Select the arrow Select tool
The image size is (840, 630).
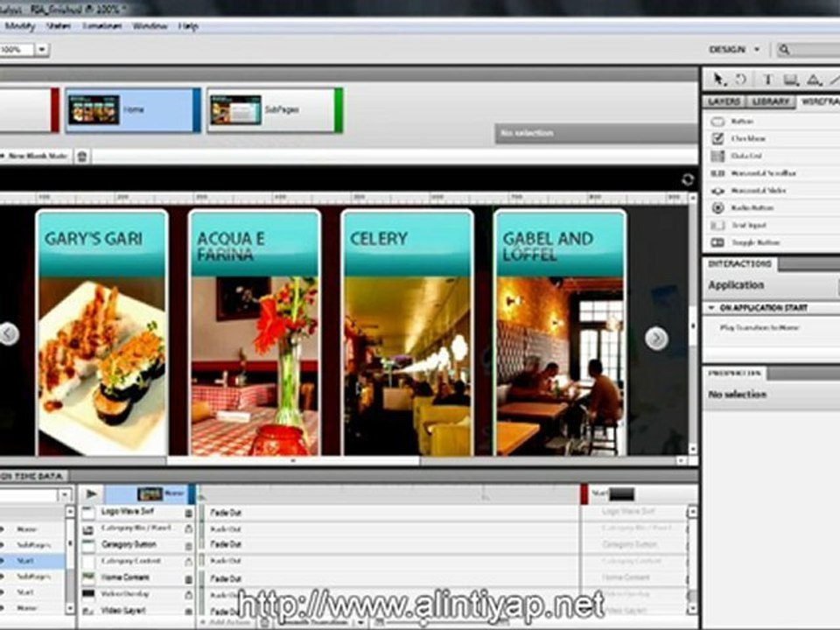click(719, 80)
